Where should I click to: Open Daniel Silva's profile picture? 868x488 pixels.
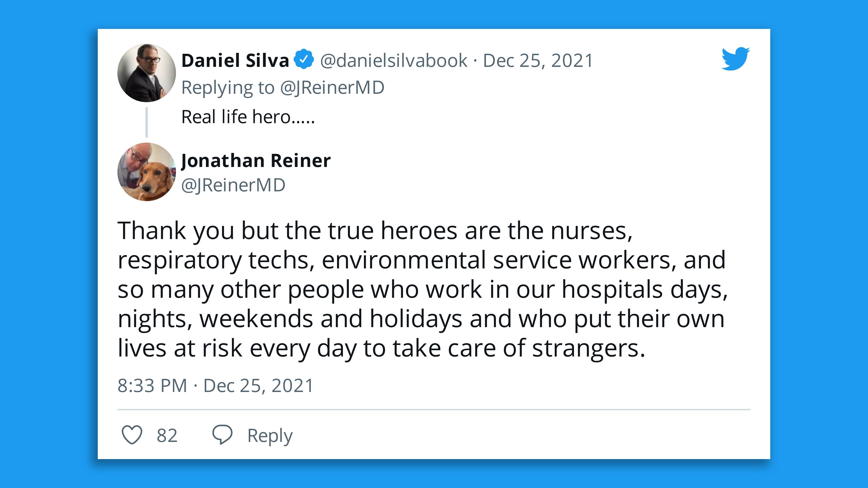coord(146,73)
